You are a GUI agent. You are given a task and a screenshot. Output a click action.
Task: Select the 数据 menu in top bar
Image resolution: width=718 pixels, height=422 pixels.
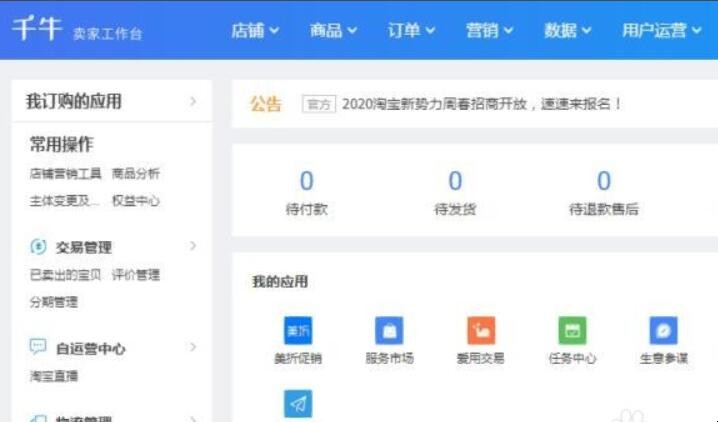567,30
